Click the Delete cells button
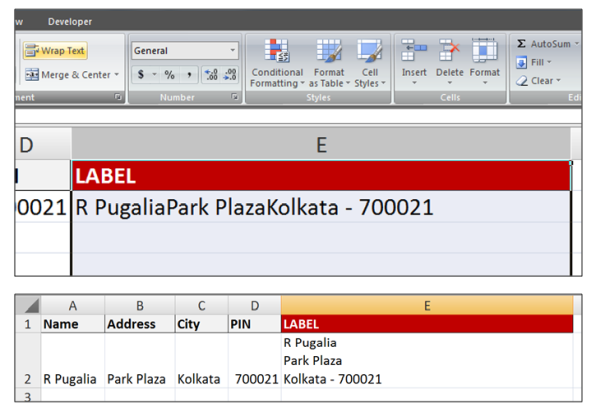 [449, 62]
